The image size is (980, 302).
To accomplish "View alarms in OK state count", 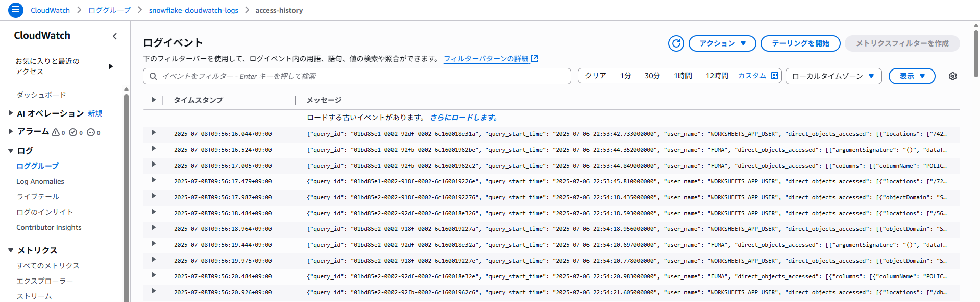I will [76, 132].
